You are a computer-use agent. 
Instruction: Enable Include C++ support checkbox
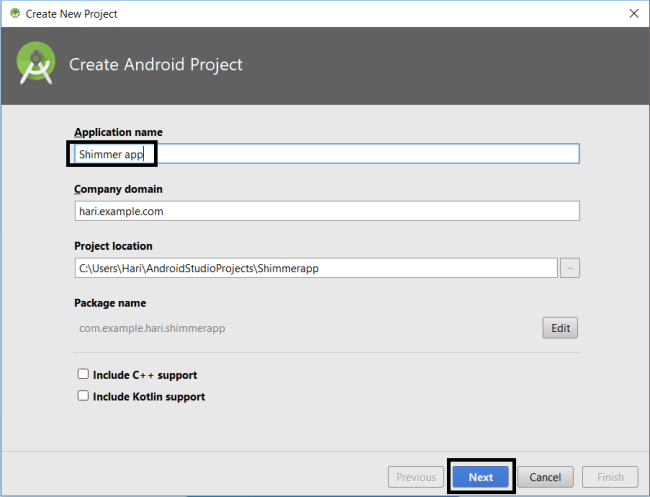[83, 374]
